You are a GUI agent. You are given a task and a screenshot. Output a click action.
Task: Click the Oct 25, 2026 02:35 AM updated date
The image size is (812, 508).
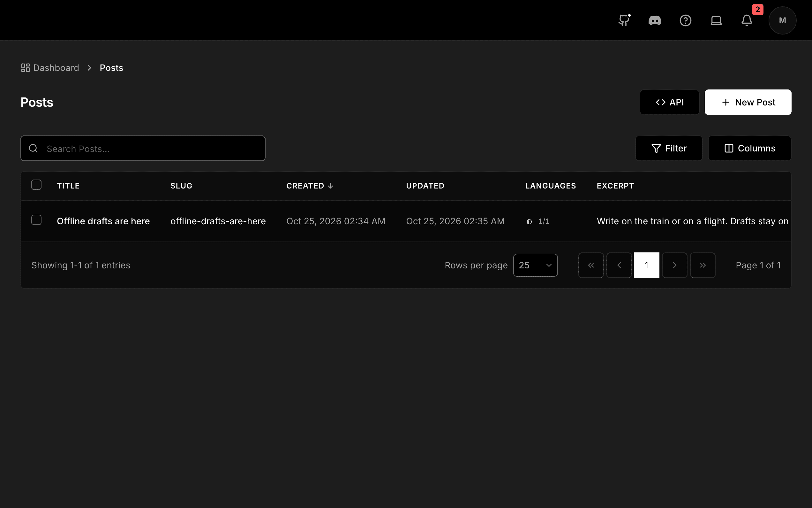[455, 221]
